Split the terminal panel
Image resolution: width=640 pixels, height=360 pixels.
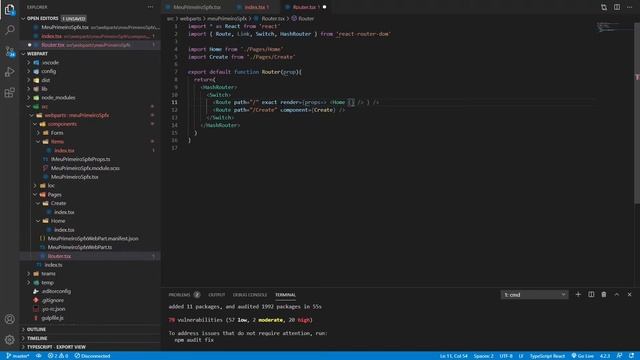[591, 294]
